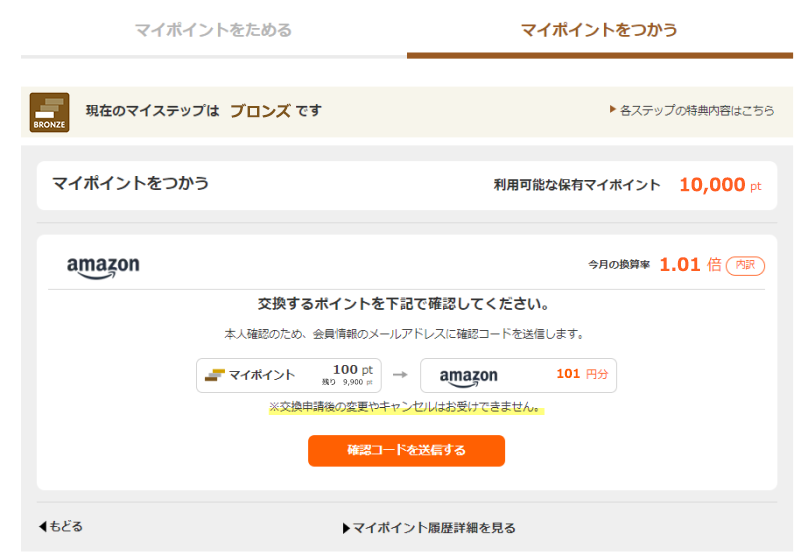808x560 pixels.
Task: Click the 10,000 pt available balance
Action: (720, 185)
